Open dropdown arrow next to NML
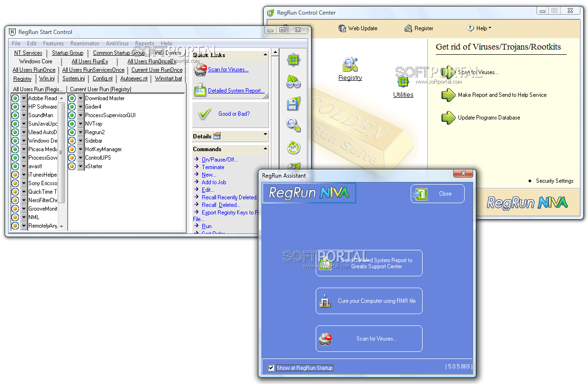The height and width of the screenshot is (384, 588). coord(24,217)
